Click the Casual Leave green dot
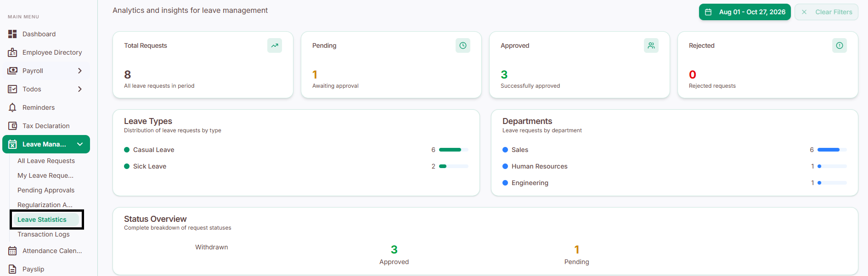Image resolution: width=868 pixels, height=276 pixels. [127, 150]
